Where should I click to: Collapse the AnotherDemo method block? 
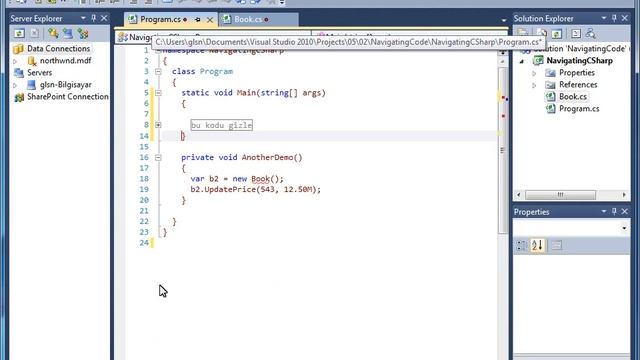[x=158, y=158]
